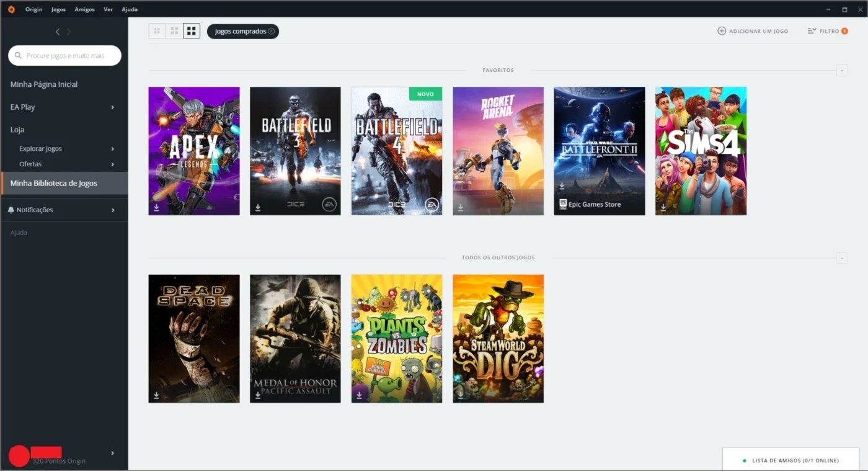Open the Filtro panel
This screenshot has height=471, width=868.
click(x=828, y=31)
